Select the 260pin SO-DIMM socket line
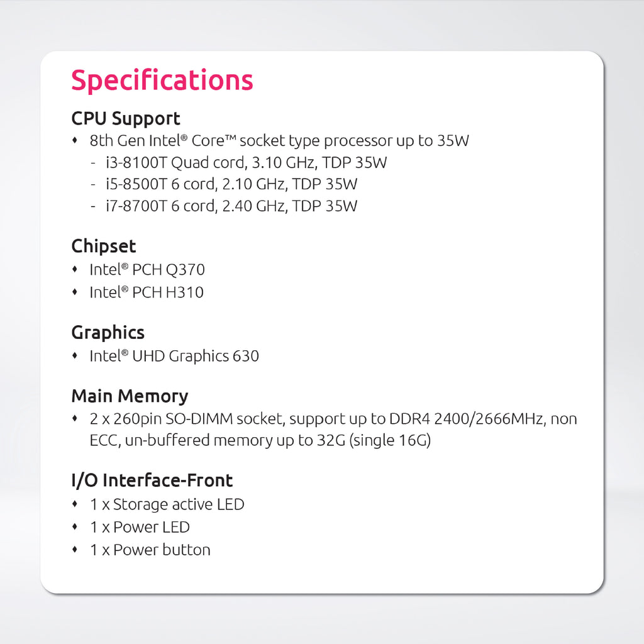 [333, 419]
